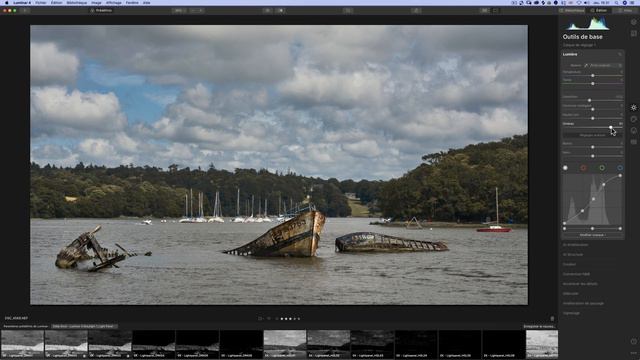Screen dimensions: 640x360
Task: Click the top-right curve end point
Action: point(620,176)
